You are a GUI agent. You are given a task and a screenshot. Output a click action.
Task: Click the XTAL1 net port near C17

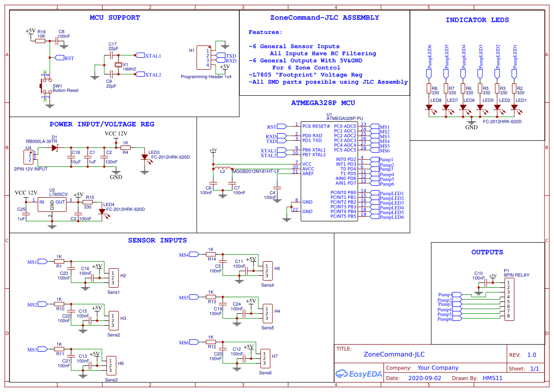point(149,55)
